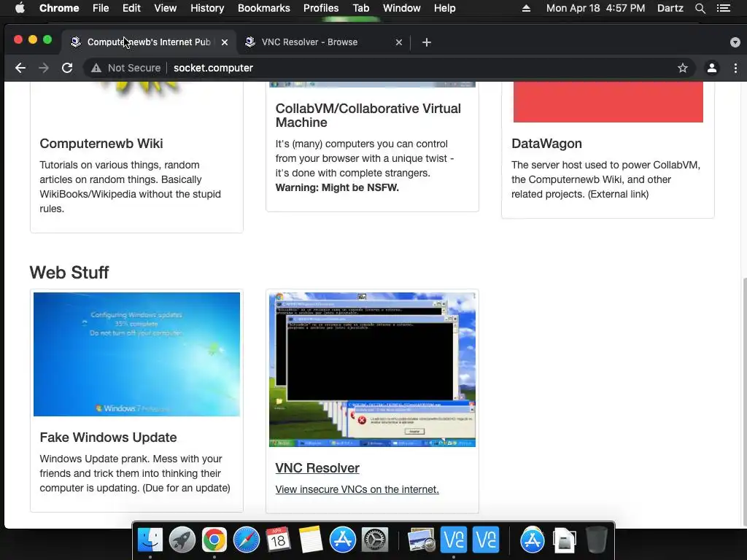Switch to the VNC Resolver - Browse tab

[324, 42]
